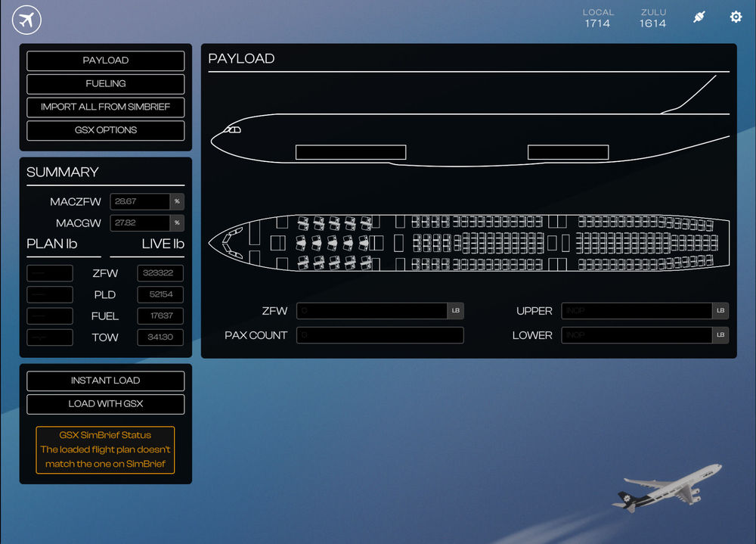756x544 pixels.
Task: Click the connection plug icon
Action: point(699,17)
